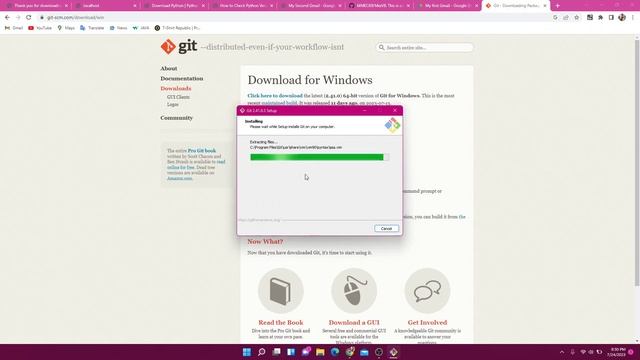
Task: Open GUI Clients under Downloads
Action: [x=178, y=97]
